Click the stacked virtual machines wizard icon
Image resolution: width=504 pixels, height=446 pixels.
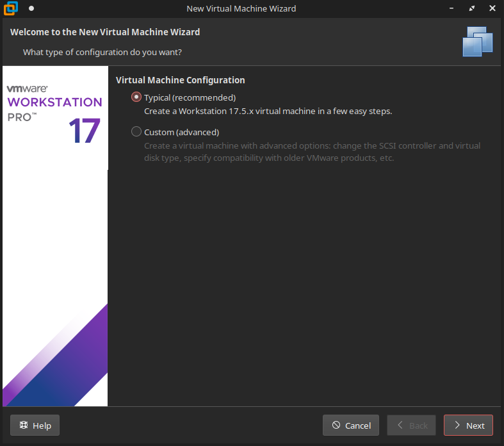point(477,42)
